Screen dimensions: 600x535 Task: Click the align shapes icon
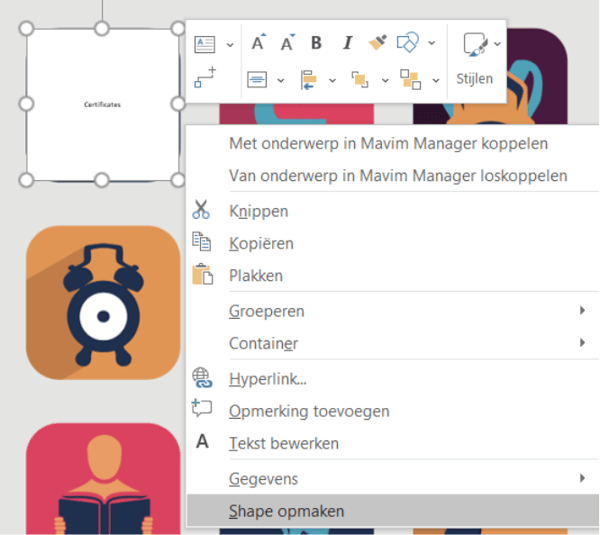click(x=308, y=79)
